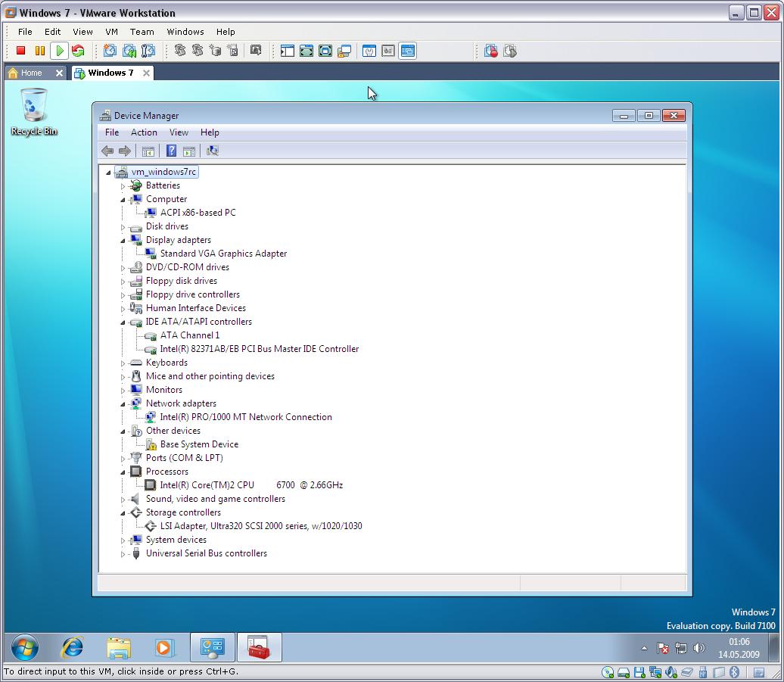Switch to Quick Switch mode icon
This screenshot has width=784, height=682.
click(306, 51)
